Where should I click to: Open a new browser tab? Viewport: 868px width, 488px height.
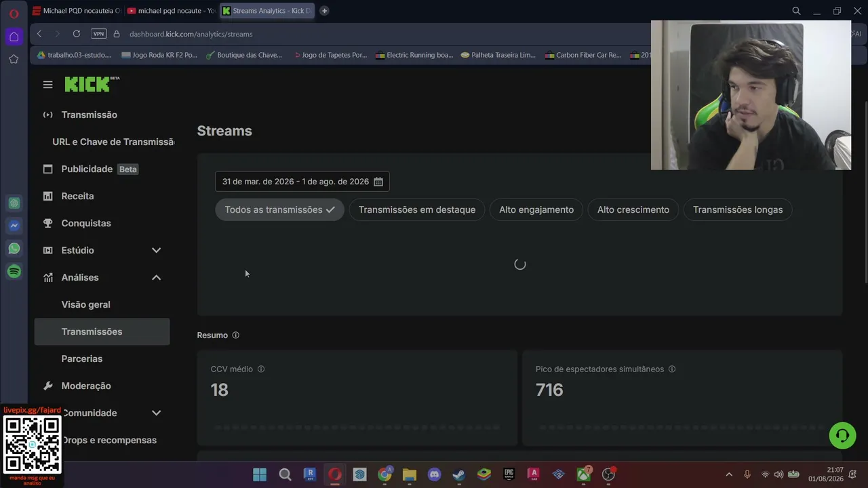click(324, 11)
